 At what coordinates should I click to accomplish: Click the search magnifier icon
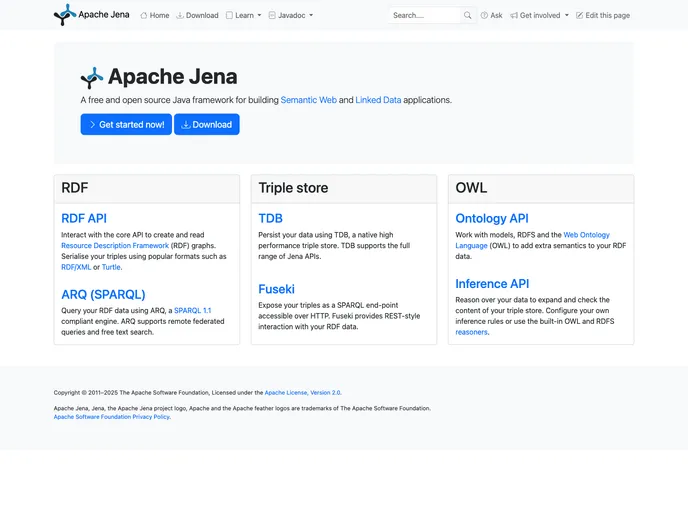468,15
